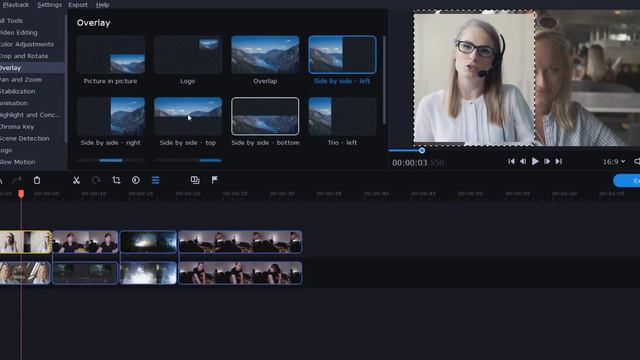Step forward one frame

point(547,162)
